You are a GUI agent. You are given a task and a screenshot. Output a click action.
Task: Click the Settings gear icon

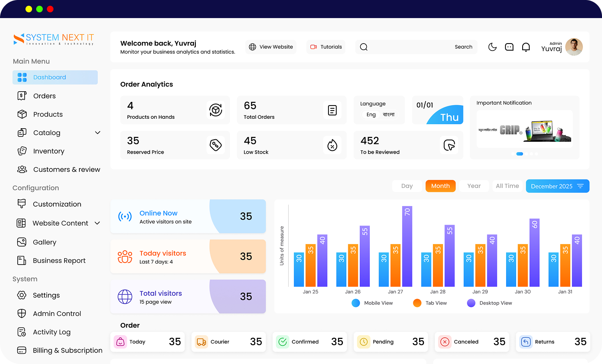(22, 295)
